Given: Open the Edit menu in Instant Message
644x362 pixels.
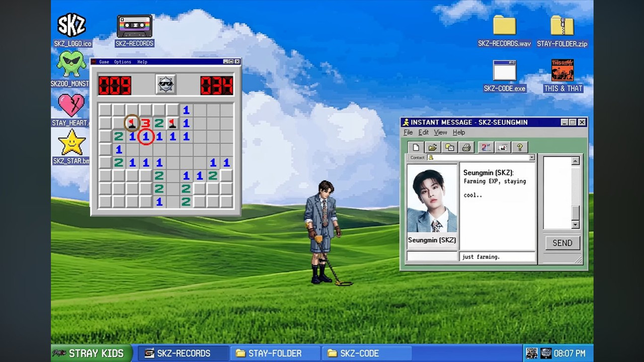Looking at the screenshot, I should (x=424, y=132).
